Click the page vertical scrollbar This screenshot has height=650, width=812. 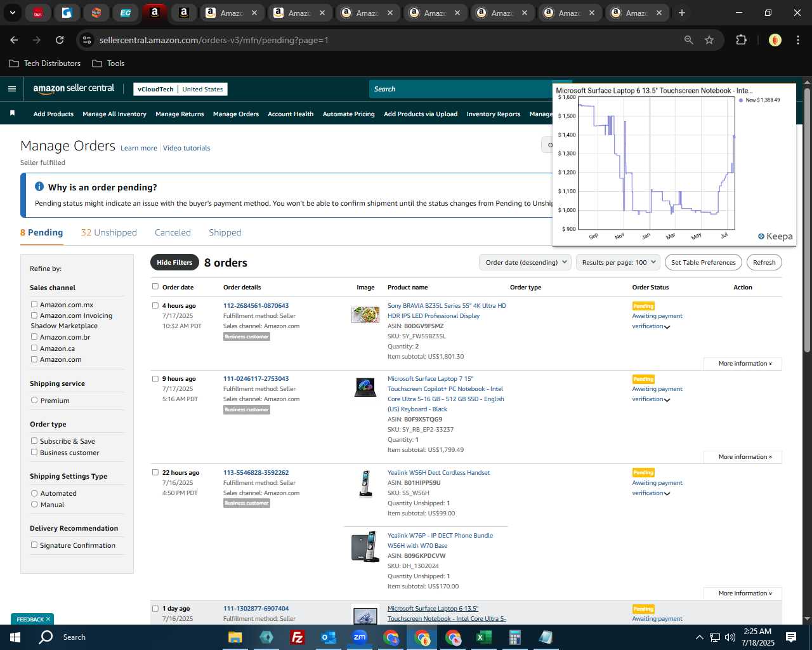[807, 220]
